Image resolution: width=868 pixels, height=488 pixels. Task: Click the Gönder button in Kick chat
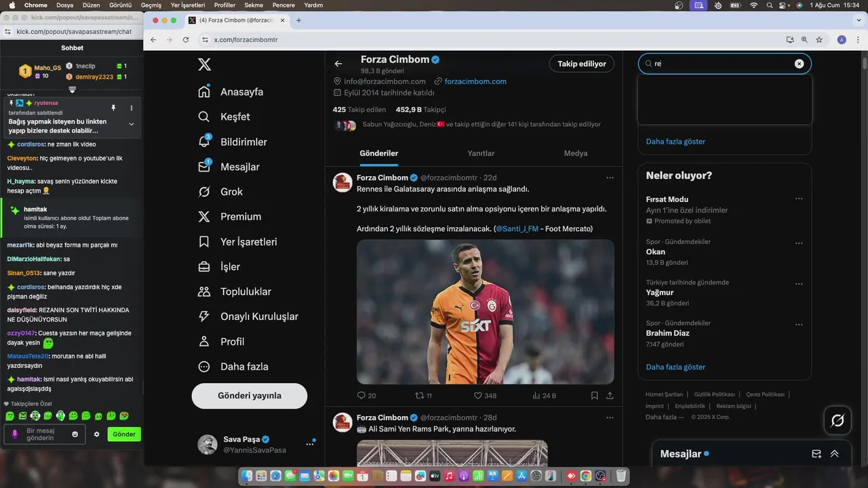[x=124, y=434]
